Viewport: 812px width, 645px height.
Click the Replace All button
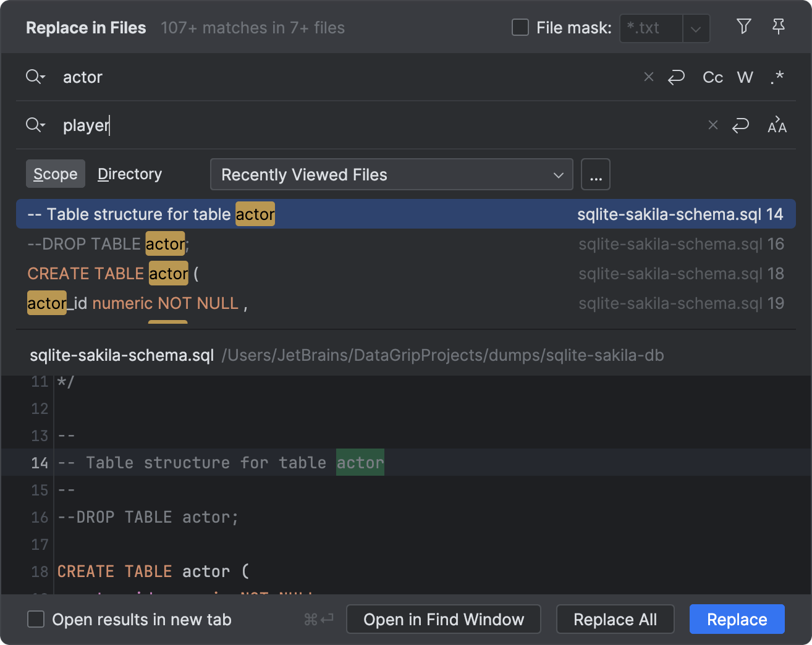(615, 619)
